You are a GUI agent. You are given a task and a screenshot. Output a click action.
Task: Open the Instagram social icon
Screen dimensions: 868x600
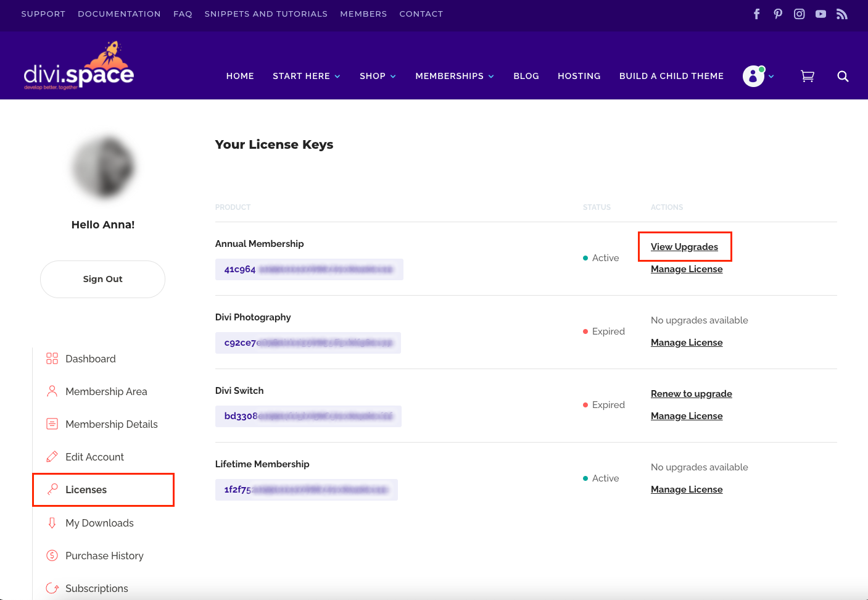click(x=800, y=14)
